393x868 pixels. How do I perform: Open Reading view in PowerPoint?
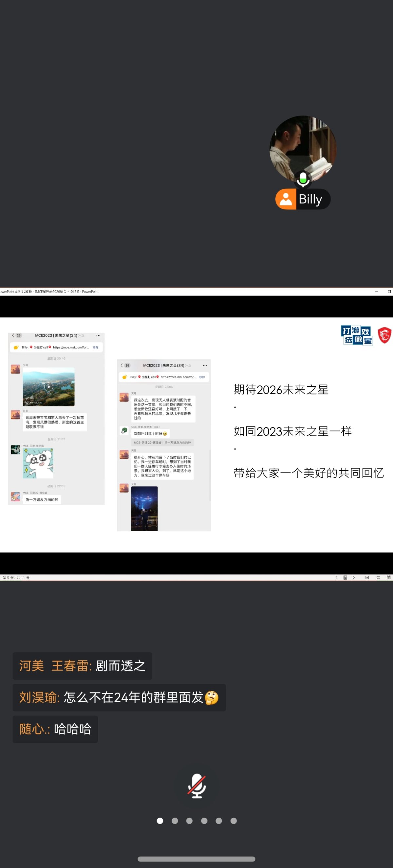coord(388,578)
